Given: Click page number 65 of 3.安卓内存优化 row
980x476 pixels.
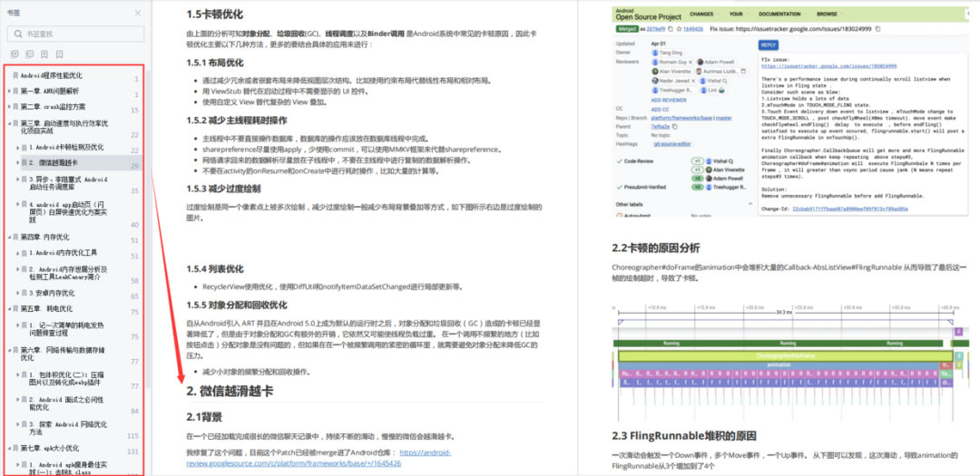Looking at the screenshot, I should pyautogui.click(x=134, y=296).
